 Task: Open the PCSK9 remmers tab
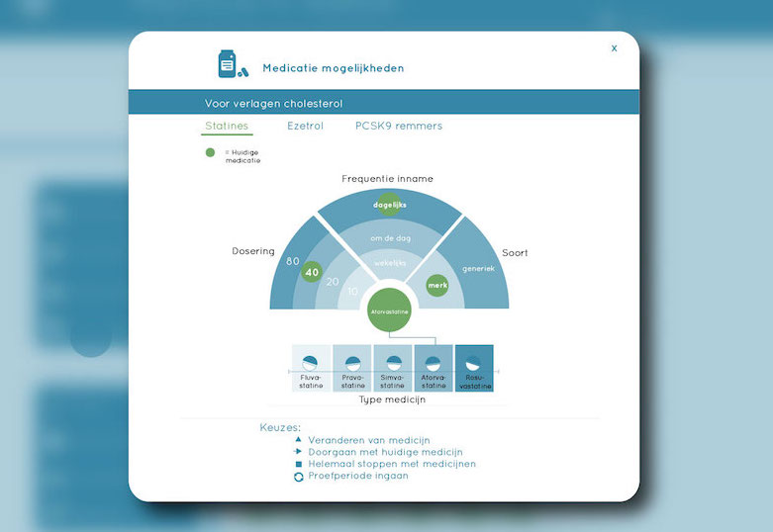(x=399, y=127)
